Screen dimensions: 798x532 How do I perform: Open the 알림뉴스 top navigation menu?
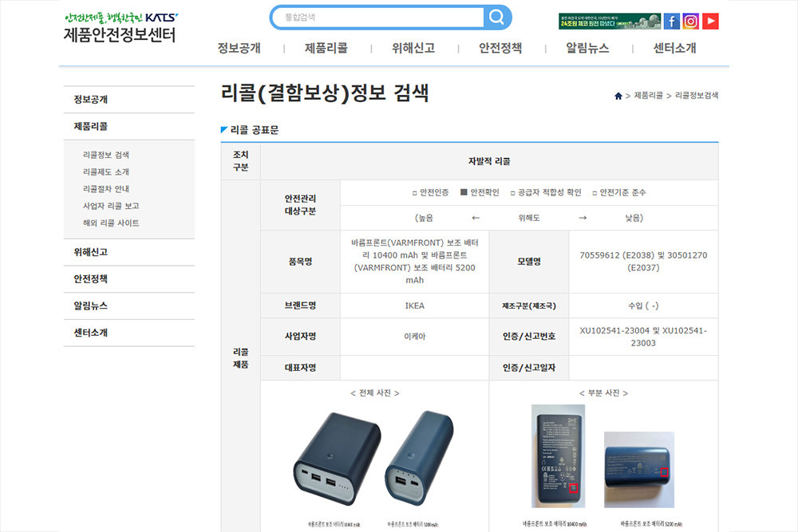click(587, 48)
